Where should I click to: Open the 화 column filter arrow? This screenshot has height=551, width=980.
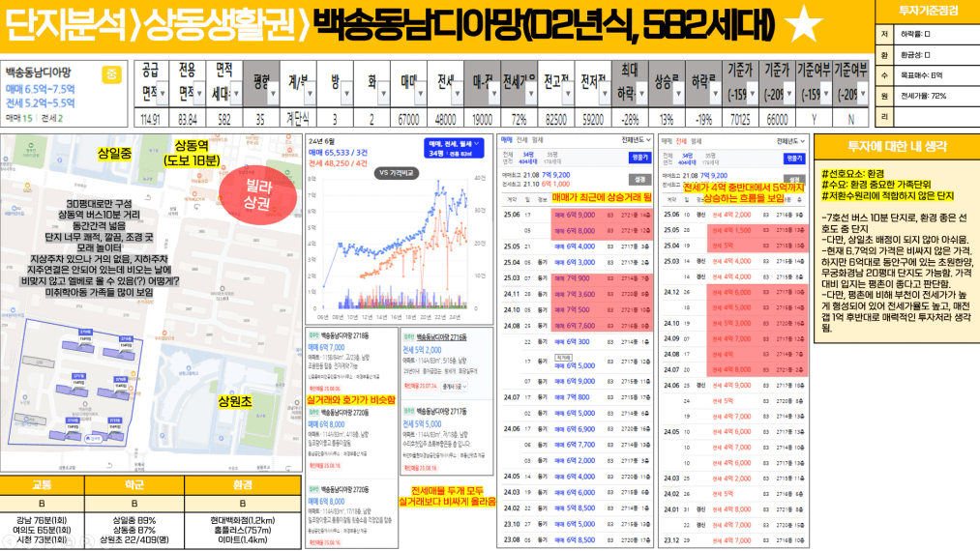(384, 94)
